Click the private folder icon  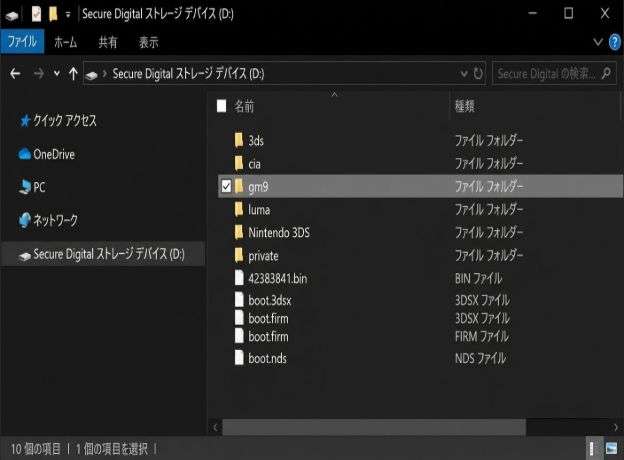click(x=239, y=255)
